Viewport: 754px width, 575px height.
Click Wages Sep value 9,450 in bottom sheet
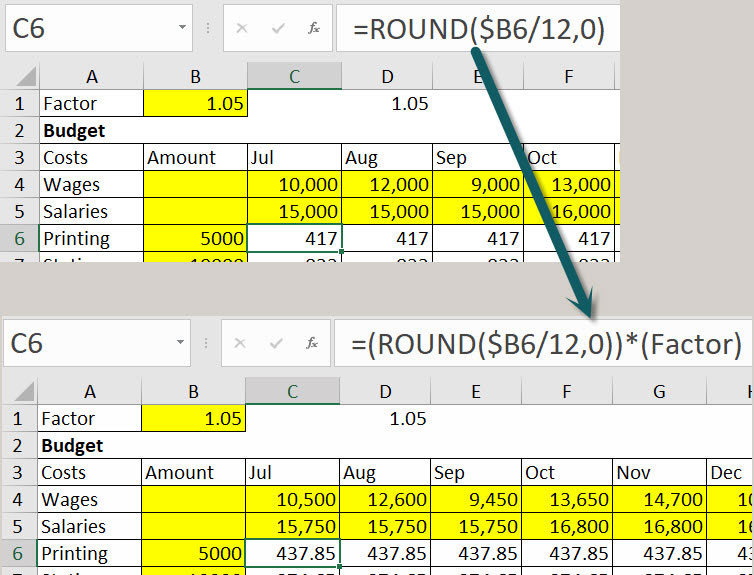[476, 499]
